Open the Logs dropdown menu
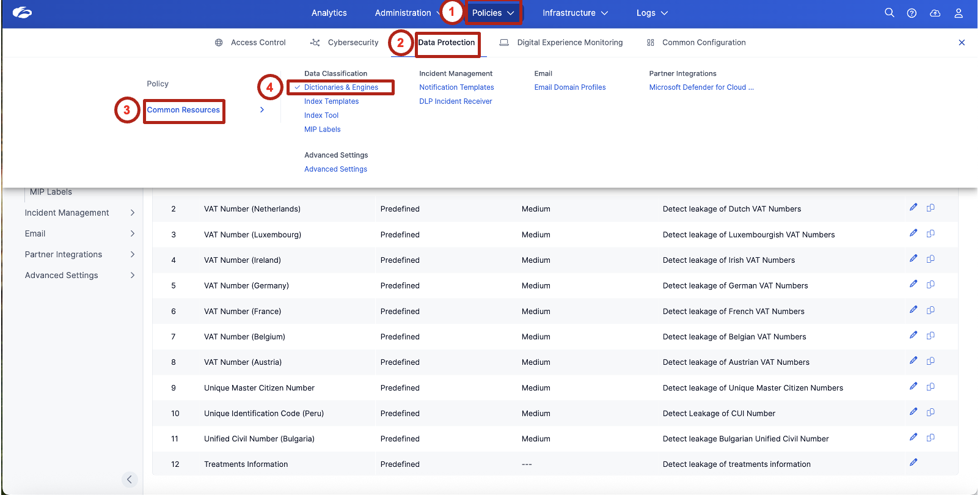 point(652,13)
